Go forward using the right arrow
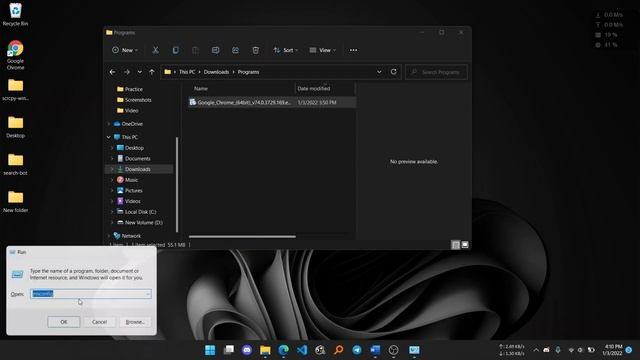Image resolution: width=640 pixels, height=360 pixels. (127, 72)
